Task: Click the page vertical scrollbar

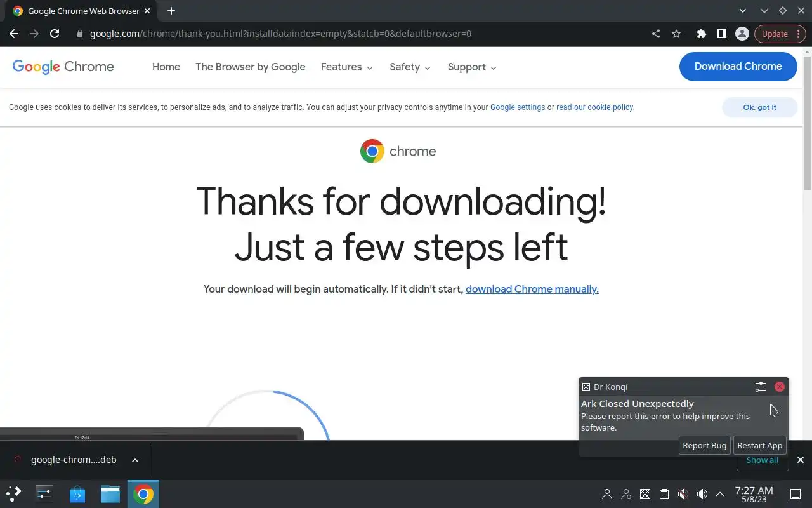Action: [x=807, y=124]
